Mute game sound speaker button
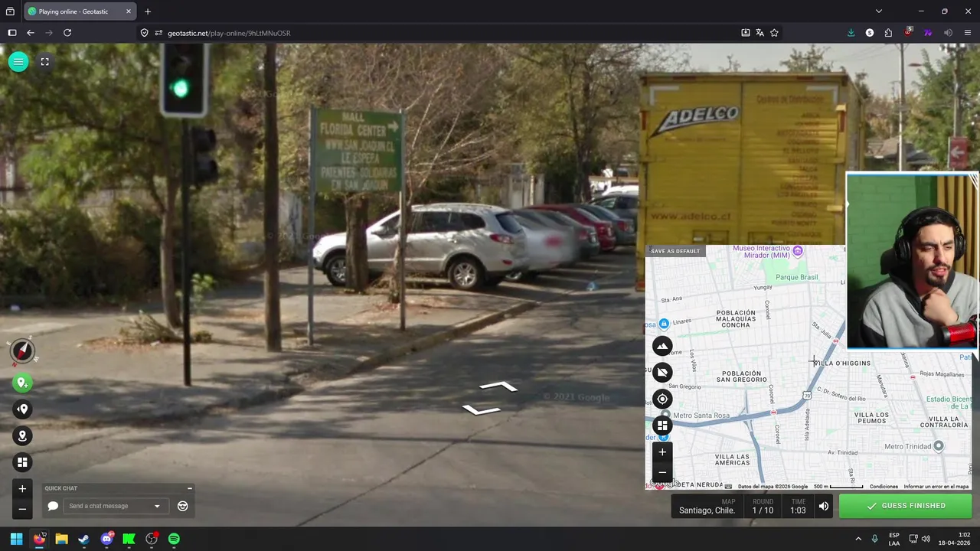This screenshot has width=980, height=551. pyautogui.click(x=824, y=506)
